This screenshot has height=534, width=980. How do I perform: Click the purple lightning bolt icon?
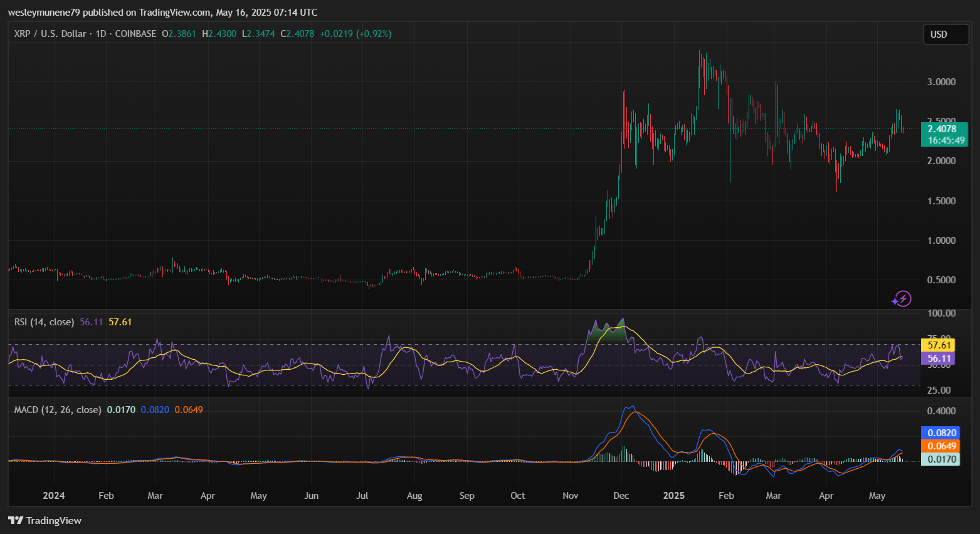(x=902, y=299)
